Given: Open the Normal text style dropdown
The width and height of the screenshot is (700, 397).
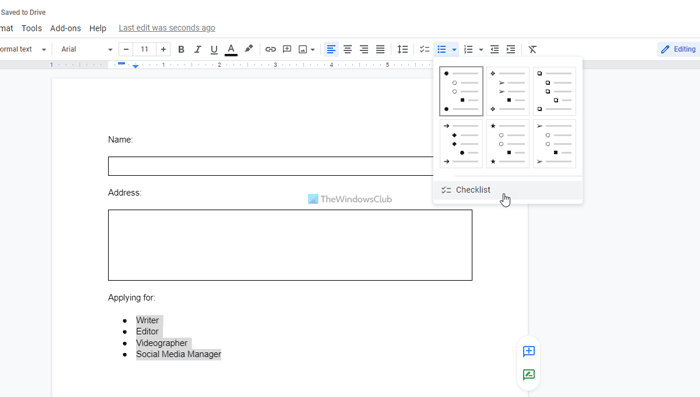Looking at the screenshot, I should (23, 50).
